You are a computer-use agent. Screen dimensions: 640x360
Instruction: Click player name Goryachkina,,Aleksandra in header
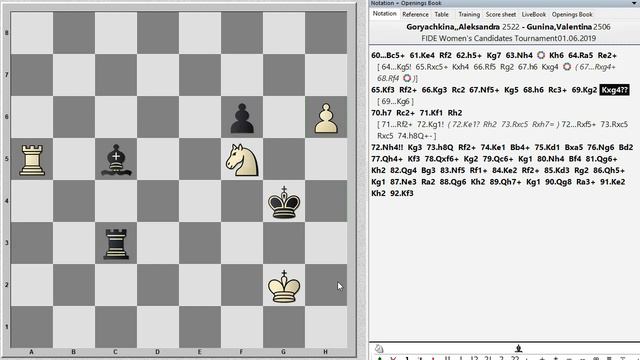pyautogui.click(x=453, y=27)
